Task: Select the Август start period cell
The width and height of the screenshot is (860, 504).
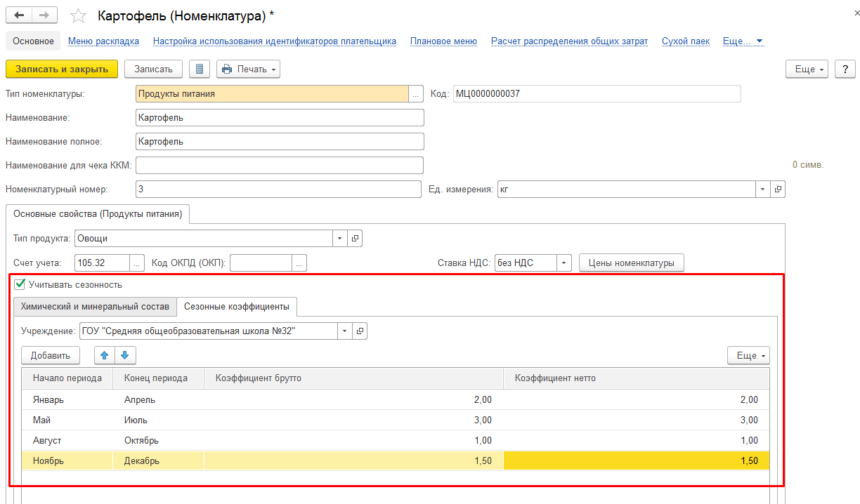Action: pos(67,440)
